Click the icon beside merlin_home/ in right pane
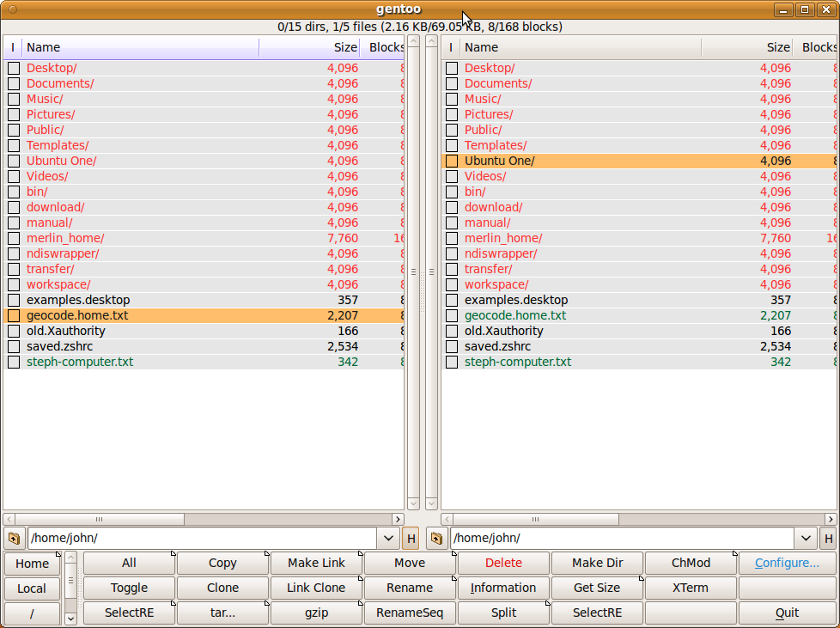Image resolution: width=840 pixels, height=628 pixels. click(452, 238)
